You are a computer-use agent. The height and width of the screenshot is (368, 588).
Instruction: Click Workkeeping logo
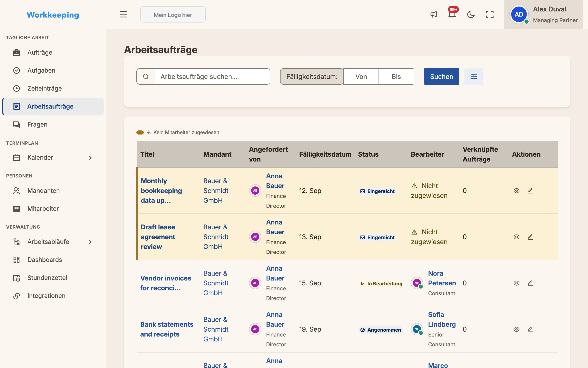tap(53, 15)
